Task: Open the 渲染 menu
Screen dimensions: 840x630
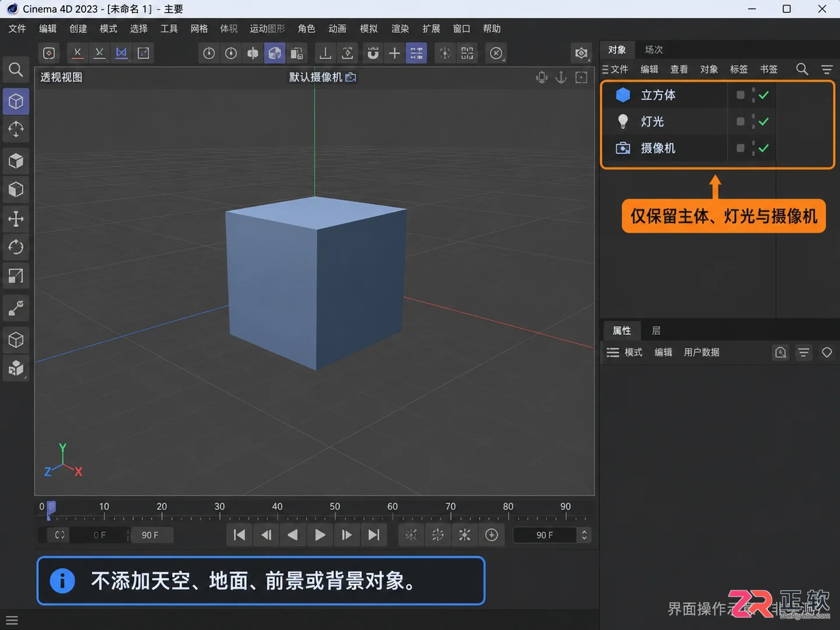Action: [400, 29]
